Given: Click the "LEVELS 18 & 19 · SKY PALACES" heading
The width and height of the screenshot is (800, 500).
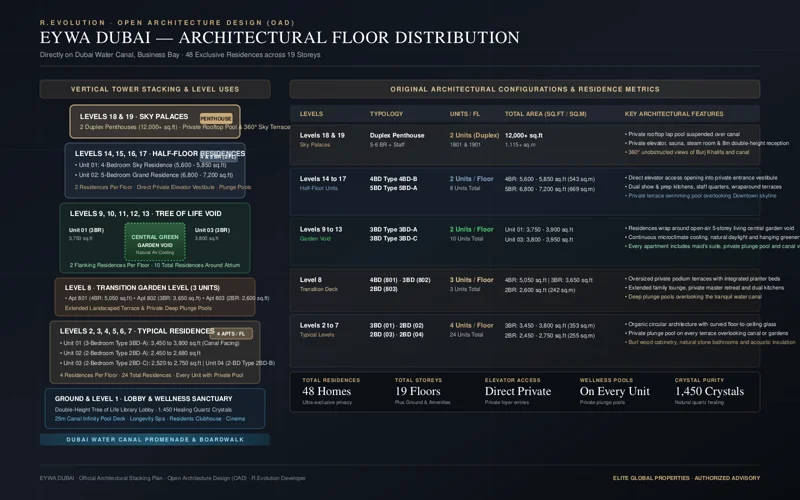Looking at the screenshot, I should [x=134, y=116].
